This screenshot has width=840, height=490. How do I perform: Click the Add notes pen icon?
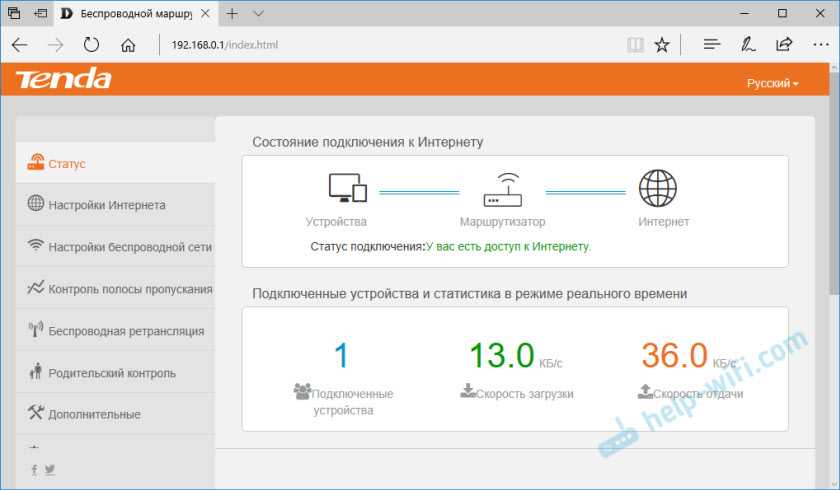click(747, 45)
